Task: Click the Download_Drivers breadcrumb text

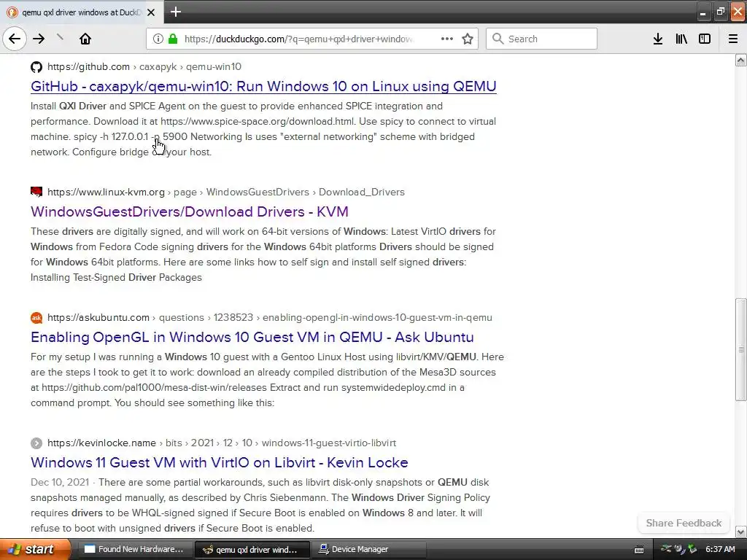Action: 362,192
